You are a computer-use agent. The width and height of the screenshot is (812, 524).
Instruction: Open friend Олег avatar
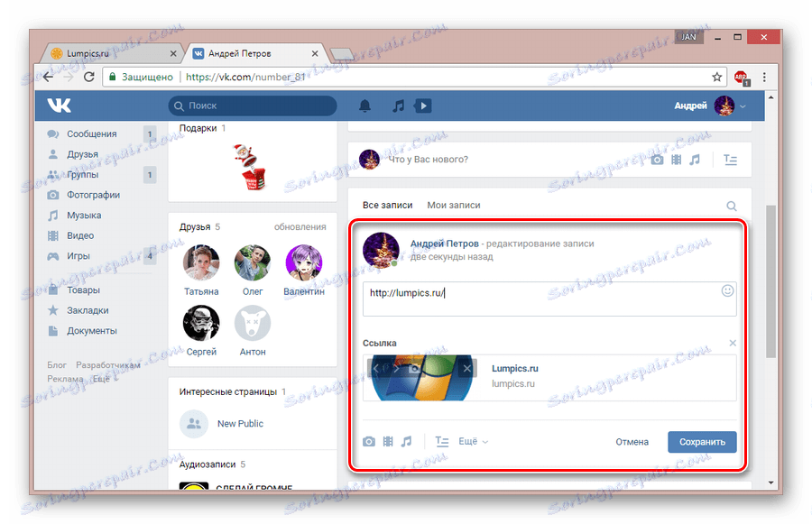click(253, 263)
